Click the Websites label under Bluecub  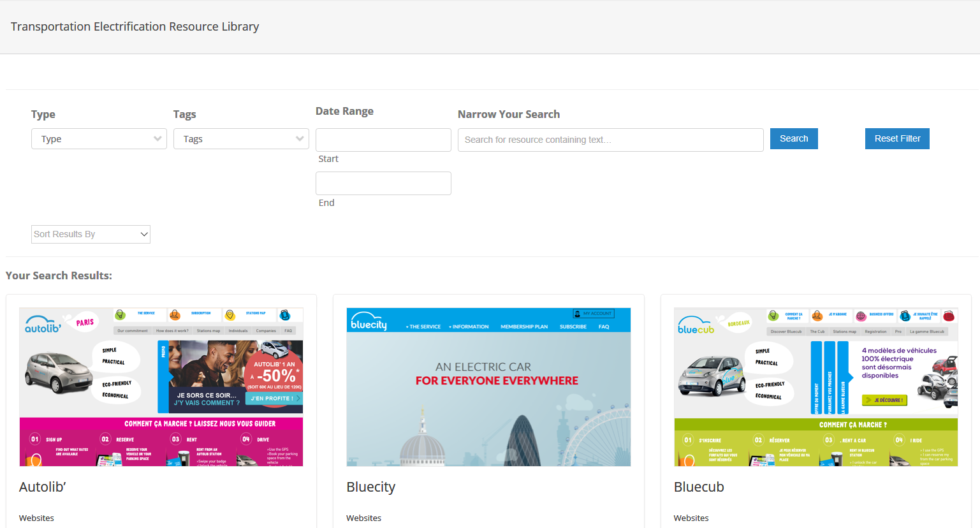pos(691,518)
